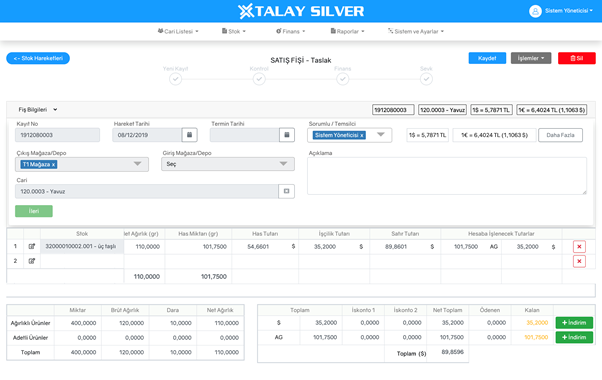Open the Sistem ve Ayarlar menu
This screenshot has width=602, height=380.
point(415,31)
